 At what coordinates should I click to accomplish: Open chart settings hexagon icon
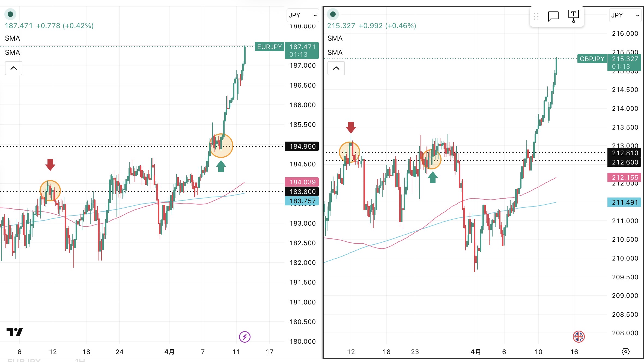click(625, 352)
